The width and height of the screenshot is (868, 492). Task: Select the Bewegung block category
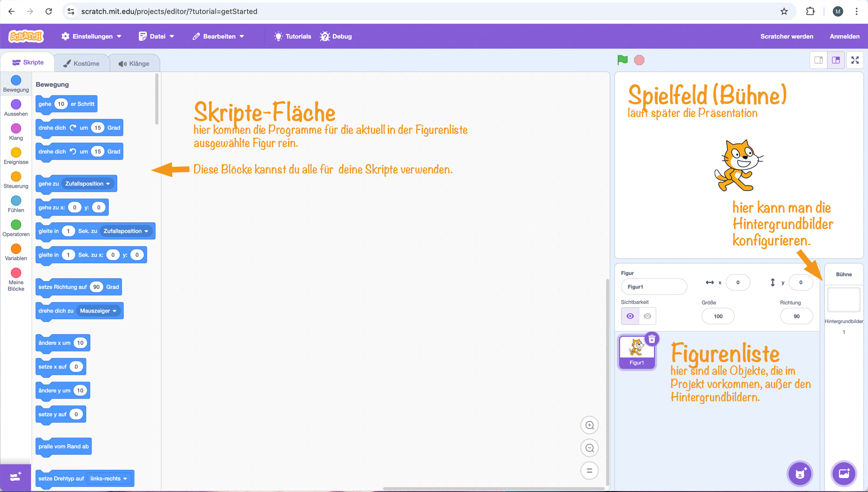(15, 84)
